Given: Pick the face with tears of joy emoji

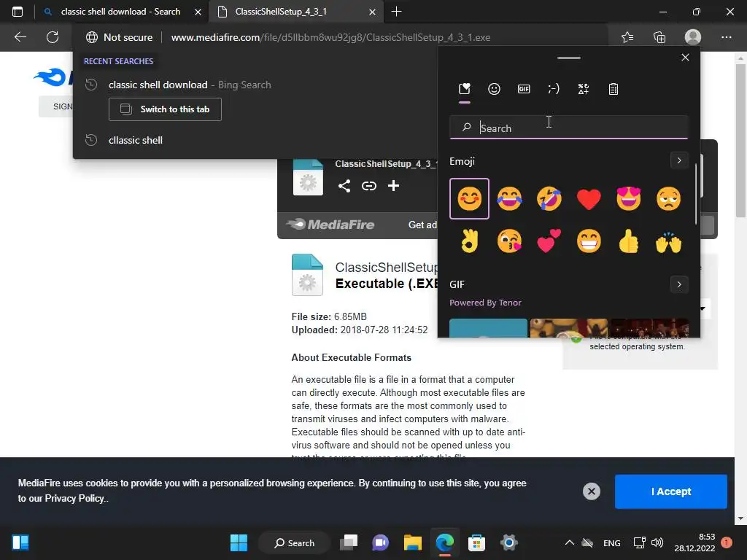Looking at the screenshot, I should pyautogui.click(x=509, y=198).
